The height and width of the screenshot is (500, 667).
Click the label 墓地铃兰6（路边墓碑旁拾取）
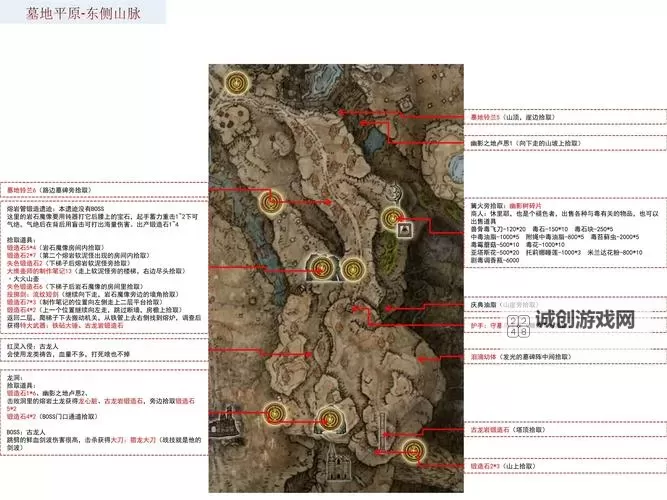(49, 190)
